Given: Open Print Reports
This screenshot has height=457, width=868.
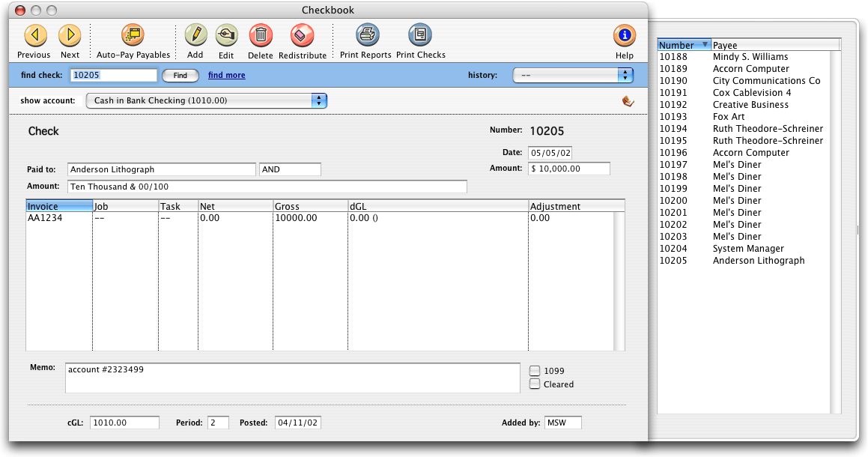Looking at the screenshot, I should coord(366,35).
